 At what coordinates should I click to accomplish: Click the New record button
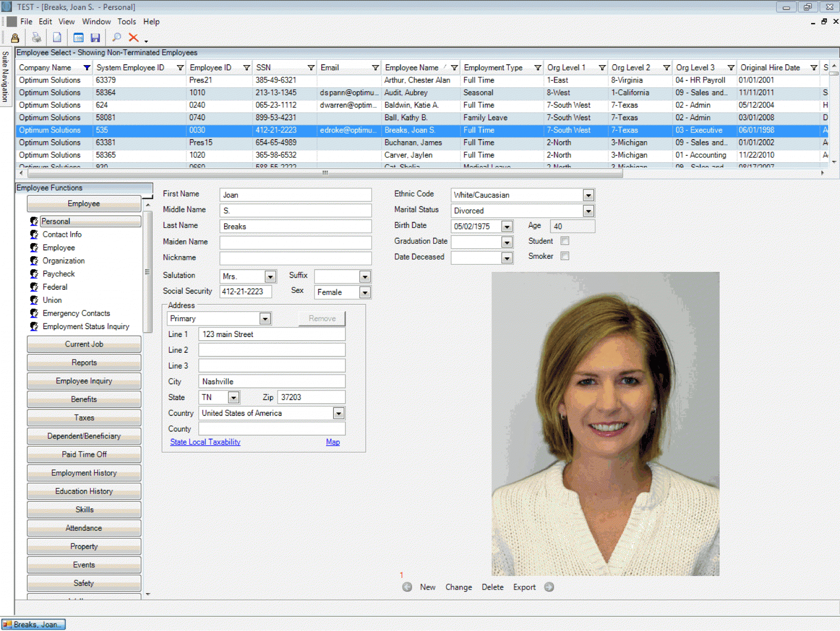point(427,587)
